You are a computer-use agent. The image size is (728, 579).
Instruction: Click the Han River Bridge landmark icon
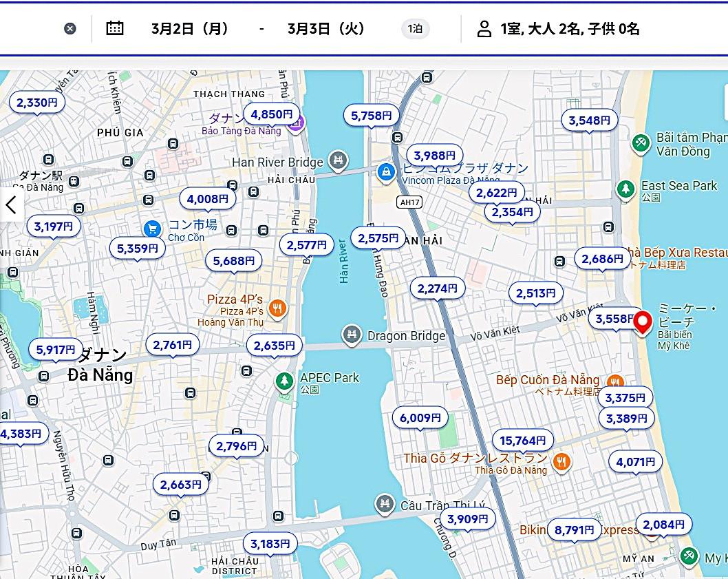(338, 161)
